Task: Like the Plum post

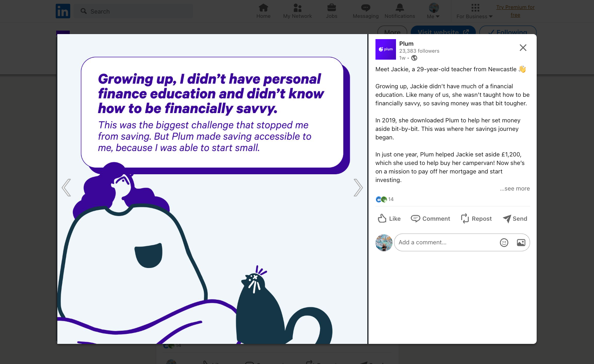Action: tap(389, 219)
